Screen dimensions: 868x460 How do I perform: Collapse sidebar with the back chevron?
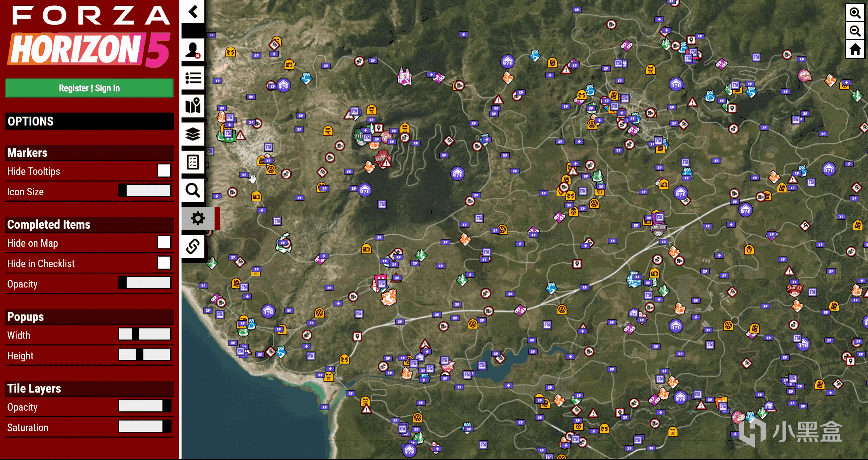[x=193, y=12]
